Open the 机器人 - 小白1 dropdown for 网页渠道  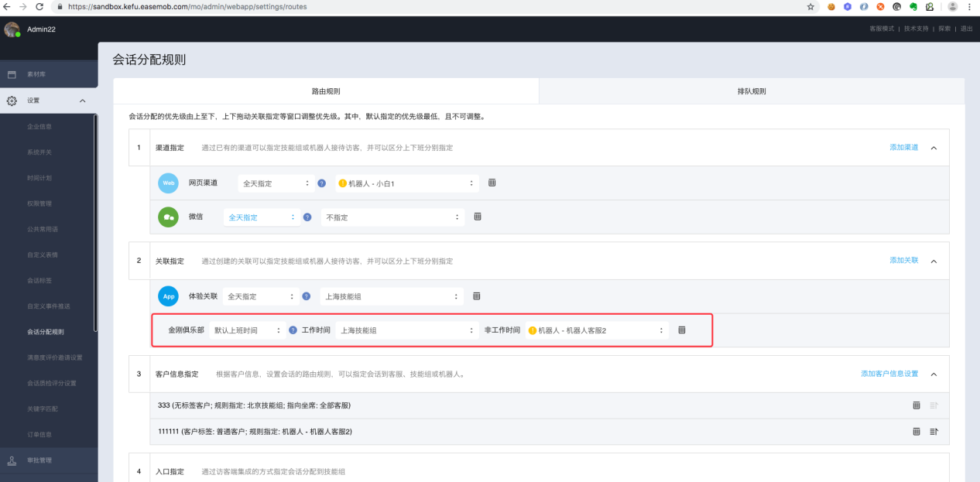pyautogui.click(x=406, y=183)
